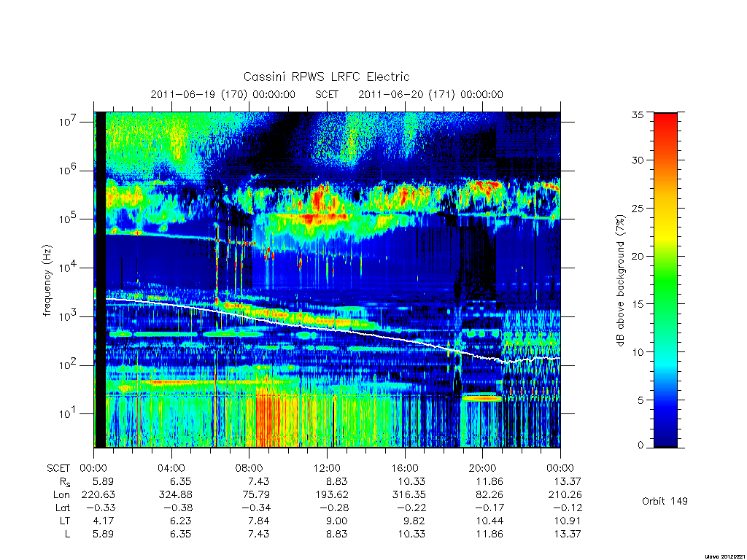Screen dimensions: 747x560
Task: Click the 10^5 frequency tick label
Action: point(69,219)
